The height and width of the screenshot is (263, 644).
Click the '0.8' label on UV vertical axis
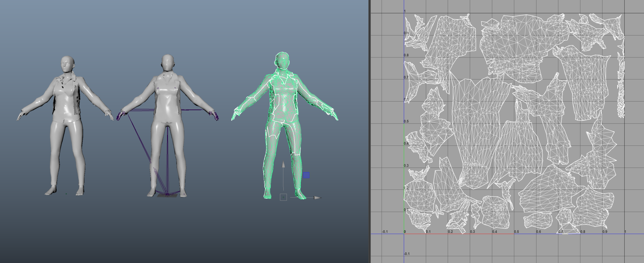coord(406,55)
